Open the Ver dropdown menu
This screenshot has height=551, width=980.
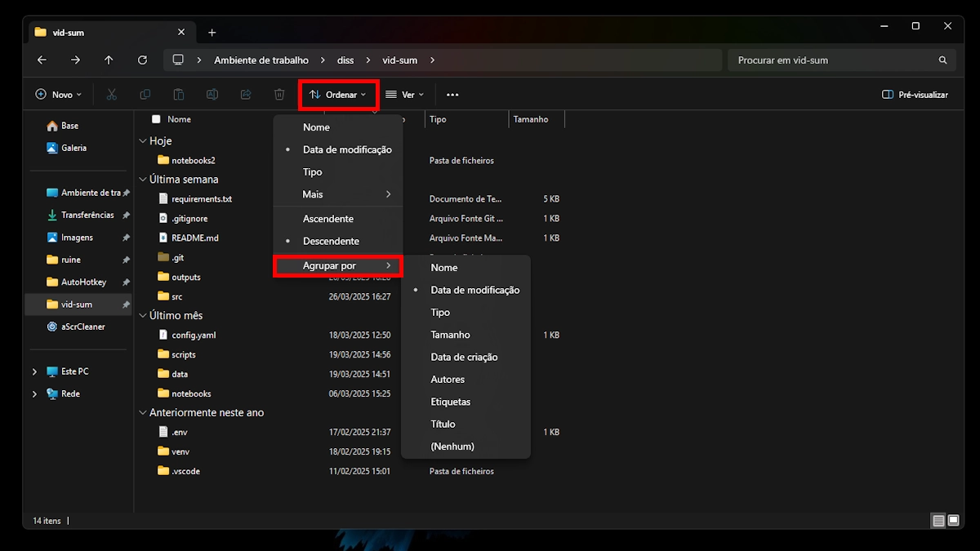click(405, 95)
